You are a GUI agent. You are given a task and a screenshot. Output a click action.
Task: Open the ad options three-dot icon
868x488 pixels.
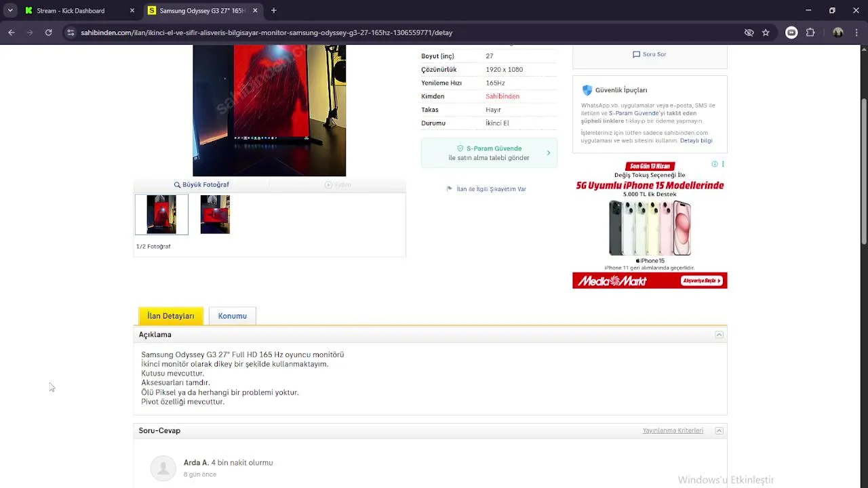pyautogui.click(x=723, y=164)
